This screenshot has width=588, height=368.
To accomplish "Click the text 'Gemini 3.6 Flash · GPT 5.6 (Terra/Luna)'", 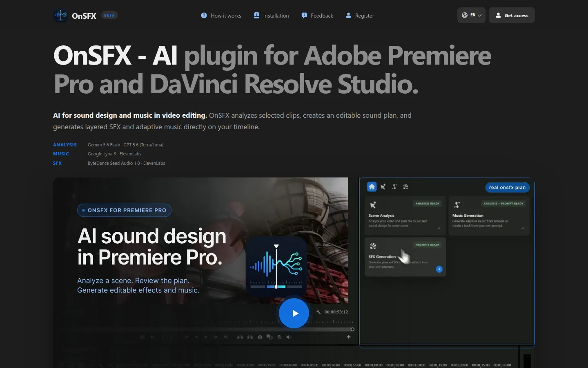I will pos(125,145).
